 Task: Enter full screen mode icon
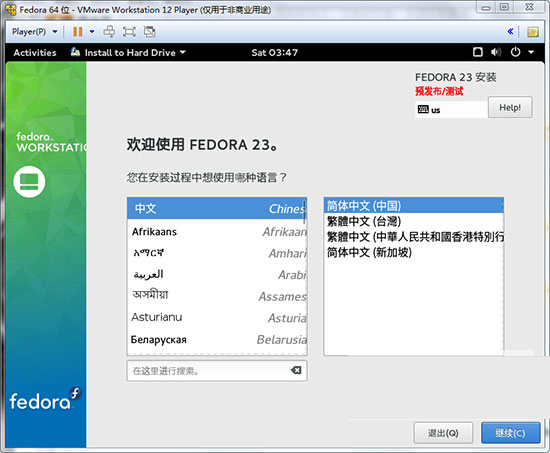point(129,32)
